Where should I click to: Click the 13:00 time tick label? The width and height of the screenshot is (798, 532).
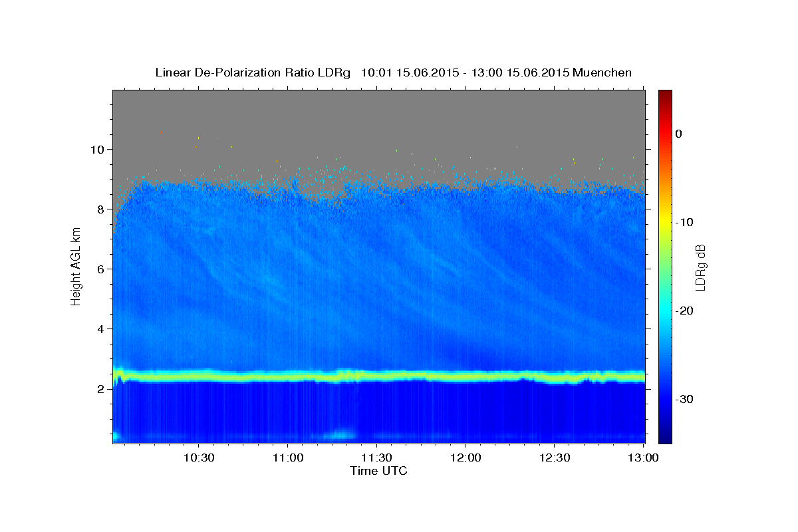644,458
